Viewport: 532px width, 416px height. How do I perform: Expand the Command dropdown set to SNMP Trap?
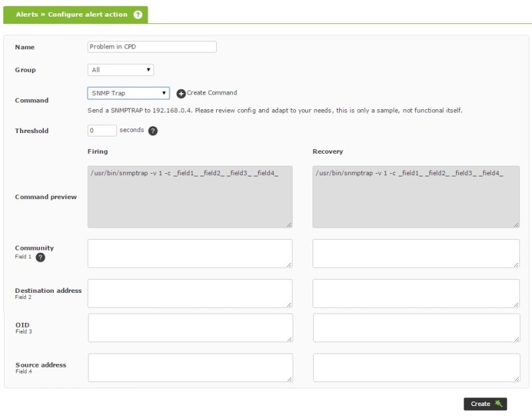coord(128,93)
